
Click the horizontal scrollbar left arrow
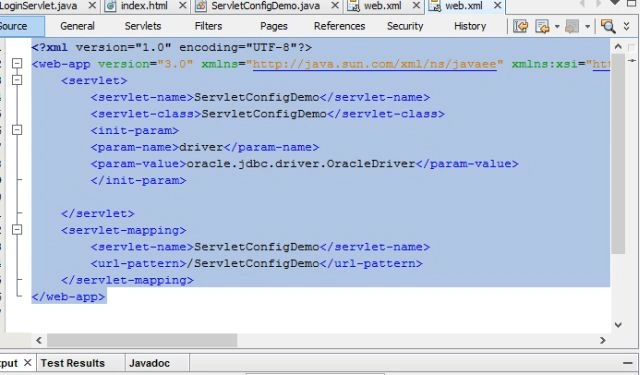[x=39, y=340]
